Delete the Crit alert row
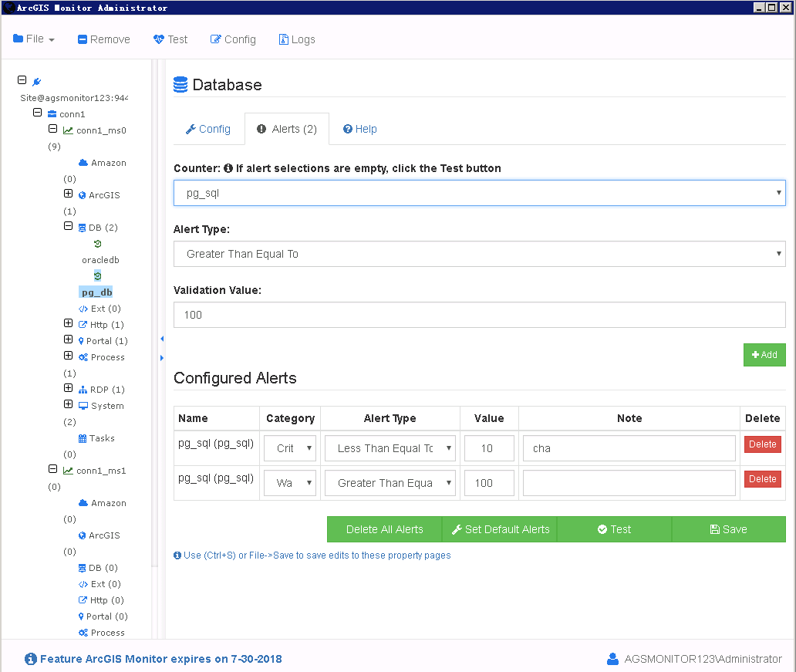The height and width of the screenshot is (672, 796). pos(763,444)
